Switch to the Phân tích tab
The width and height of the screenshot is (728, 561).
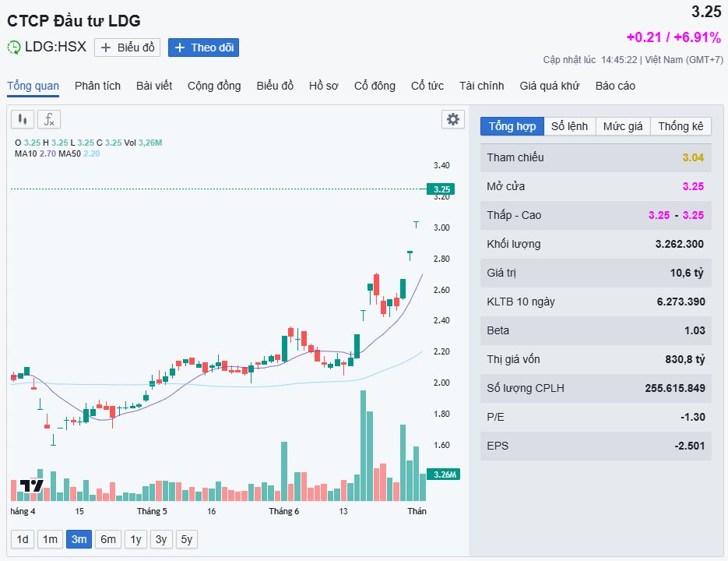[x=97, y=86]
